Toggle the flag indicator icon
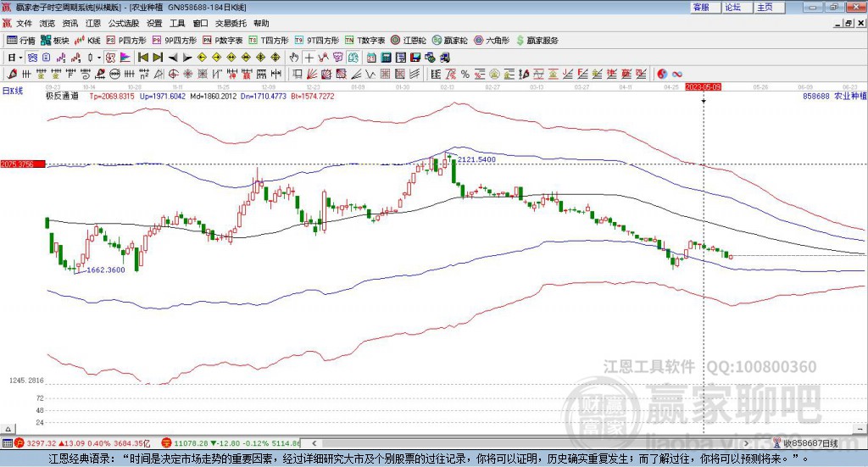Image resolution: width=868 pixels, height=467 pixels. click(x=125, y=58)
